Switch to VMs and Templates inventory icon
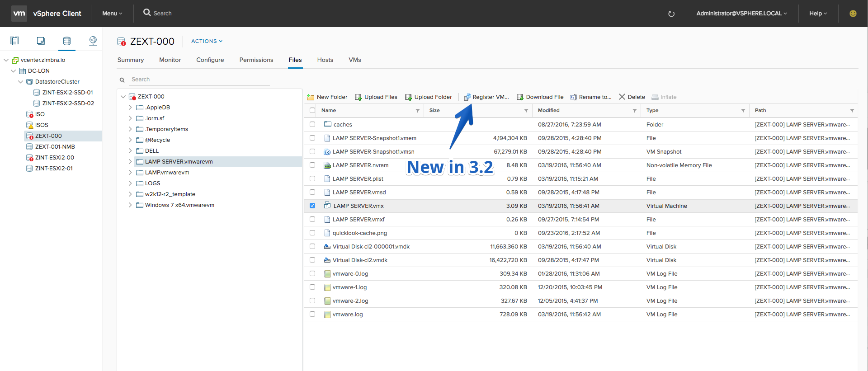 point(41,41)
